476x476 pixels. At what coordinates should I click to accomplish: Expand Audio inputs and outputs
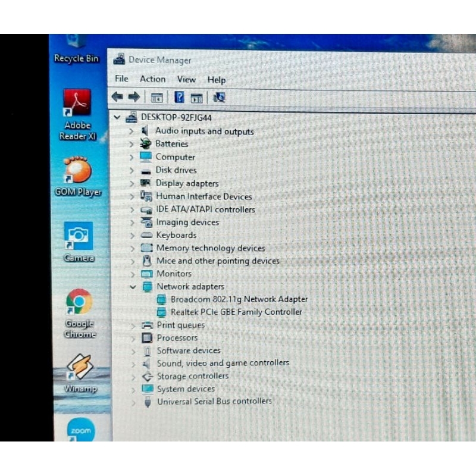coord(131,131)
